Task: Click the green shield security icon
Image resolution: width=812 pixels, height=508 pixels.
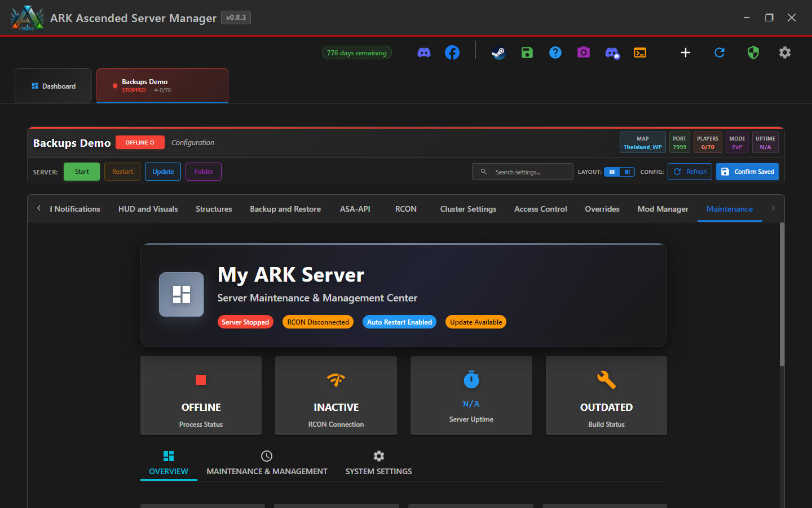Action: coord(753,52)
